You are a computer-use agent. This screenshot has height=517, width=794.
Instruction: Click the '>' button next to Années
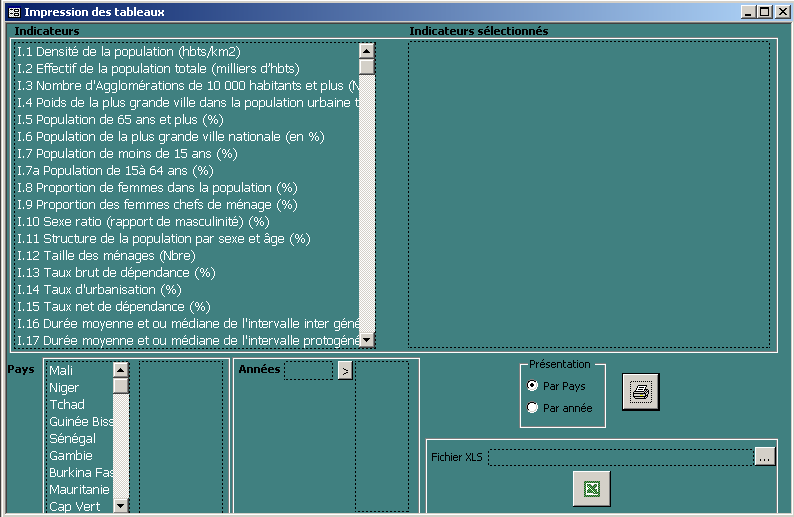point(344,371)
